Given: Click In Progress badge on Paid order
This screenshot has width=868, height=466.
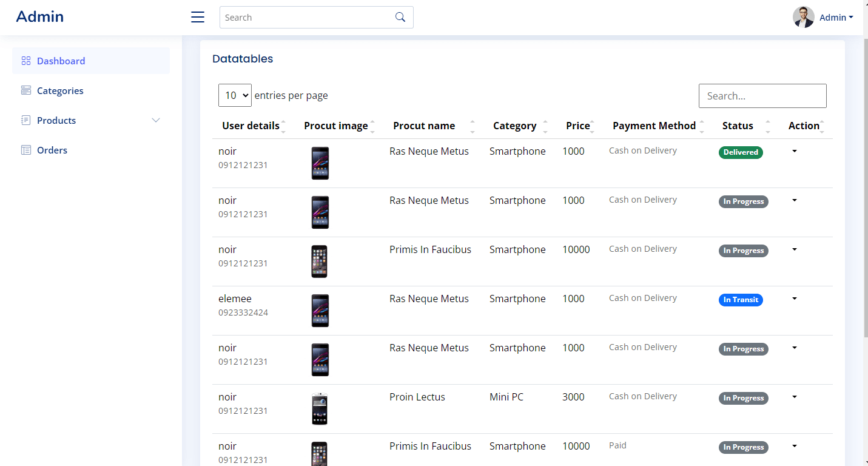Looking at the screenshot, I should point(744,447).
